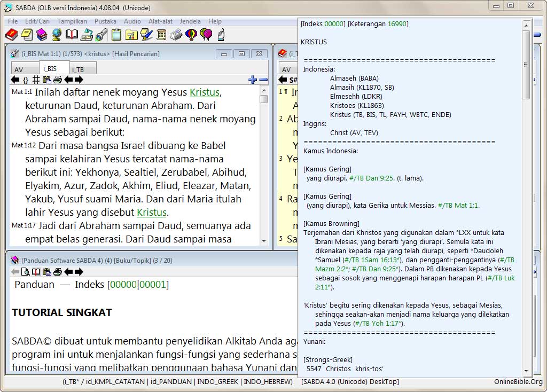This screenshot has width=547, height=392.
Task: Click copy clipboard icon in search results toolbar
Action: click(47, 80)
